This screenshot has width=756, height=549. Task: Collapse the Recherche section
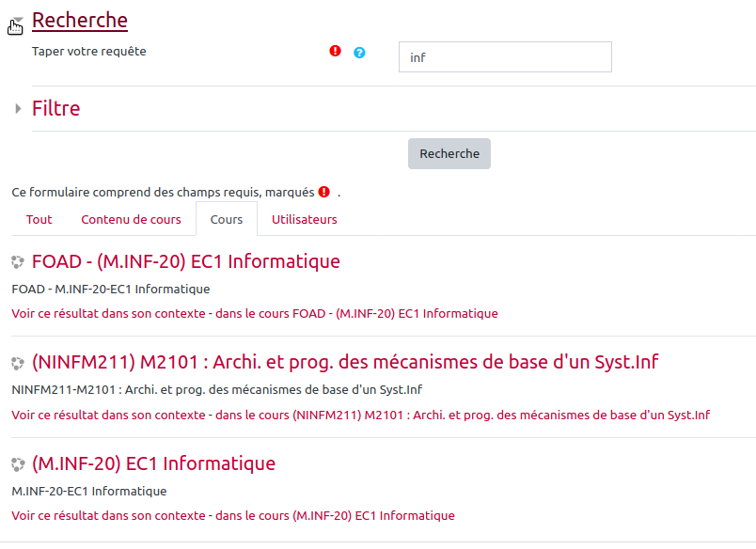80,20
